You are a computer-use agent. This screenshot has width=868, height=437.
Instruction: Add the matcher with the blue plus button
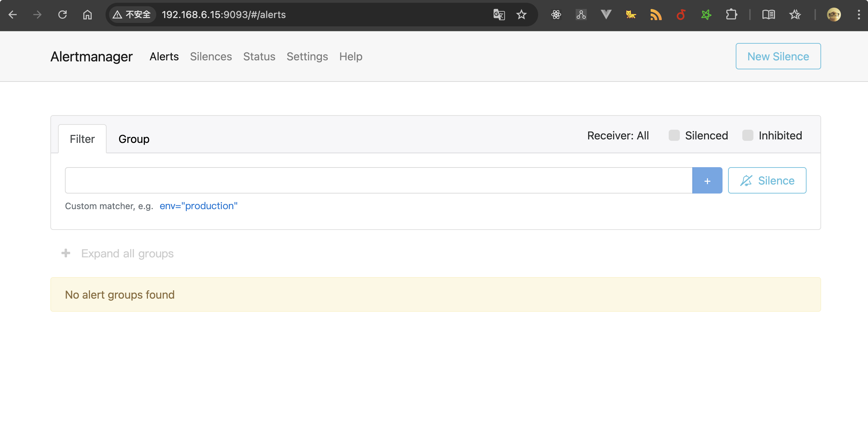point(707,180)
